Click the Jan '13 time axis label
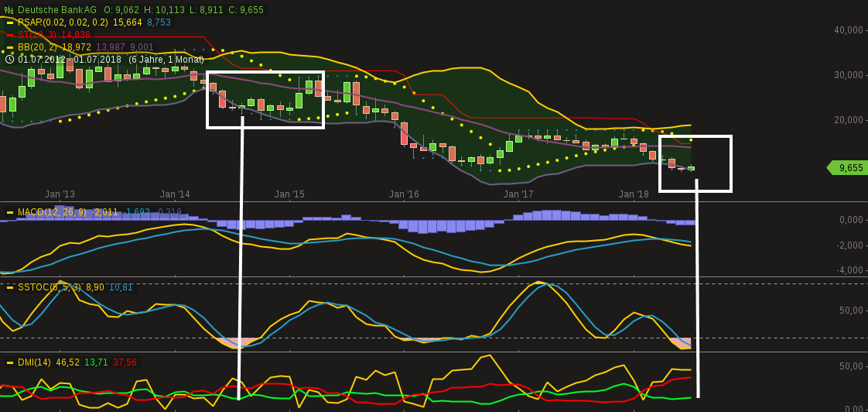 pos(60,194)
